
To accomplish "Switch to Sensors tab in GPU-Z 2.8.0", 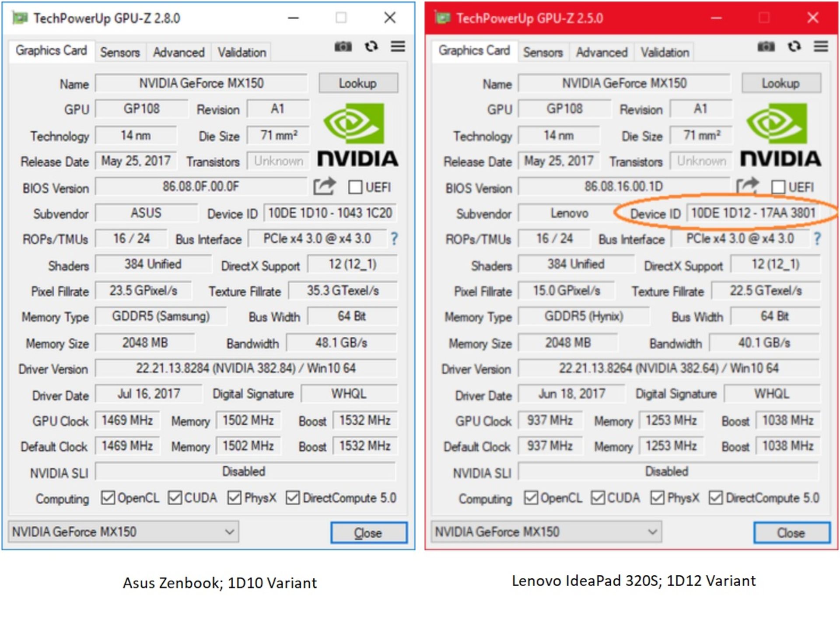I will (120, 52).
